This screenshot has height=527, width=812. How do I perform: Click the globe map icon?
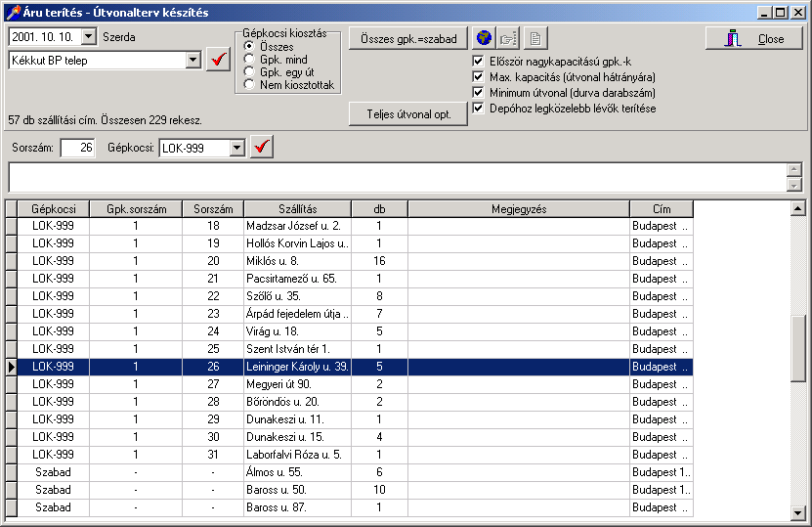[x=484, y=38]
